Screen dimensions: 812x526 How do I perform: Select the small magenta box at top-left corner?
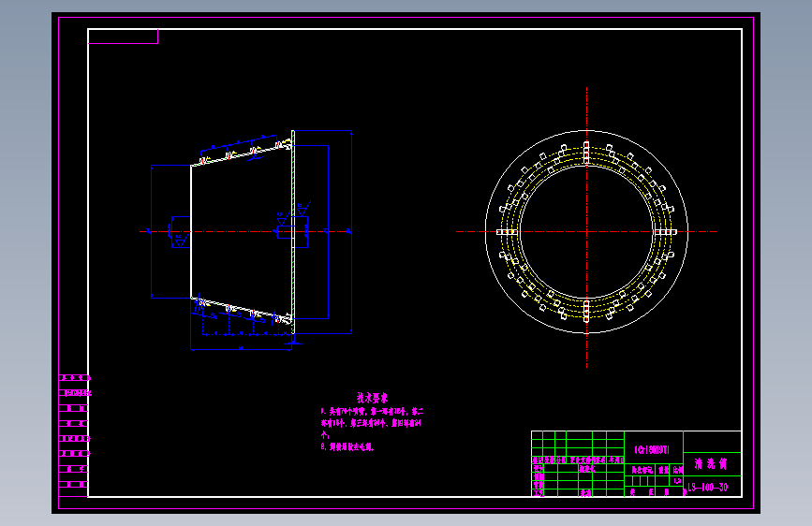coord(124,37)
